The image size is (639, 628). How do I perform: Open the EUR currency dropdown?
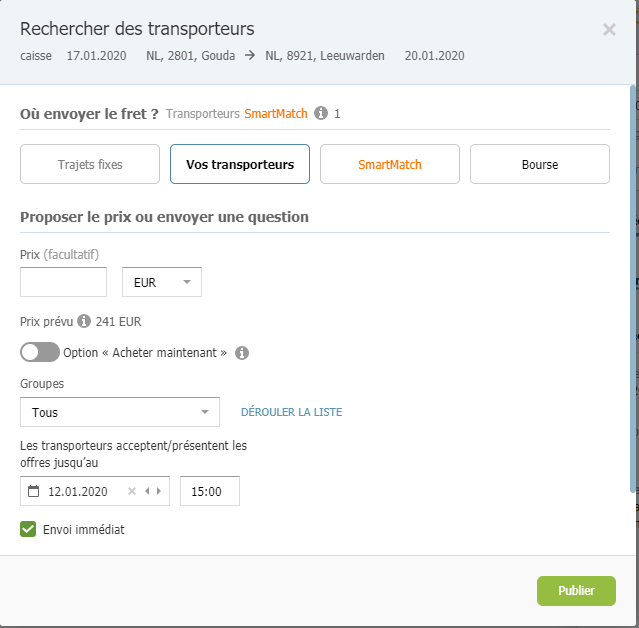click(x=162, y=282)
